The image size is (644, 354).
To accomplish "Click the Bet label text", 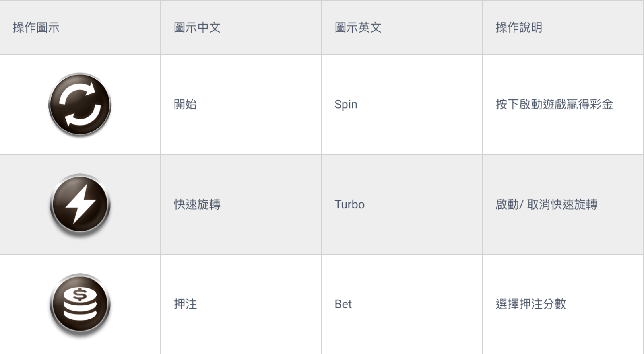I will click(343, 304).
